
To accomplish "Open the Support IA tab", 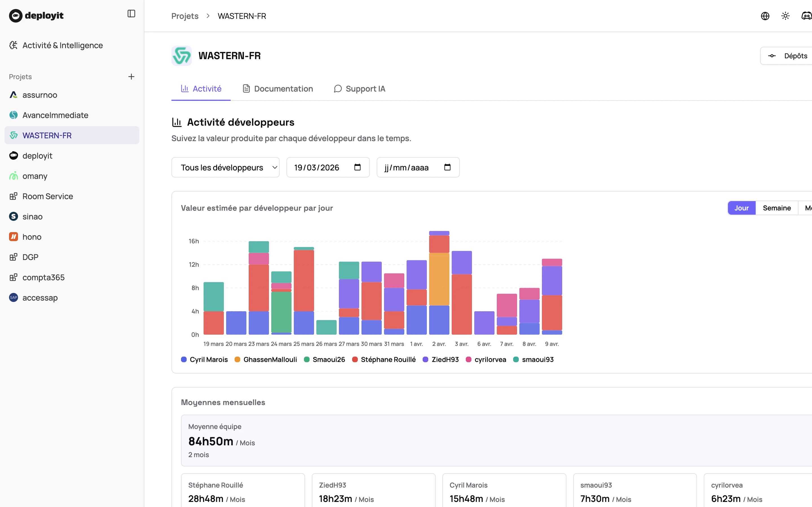I will [359, 88].
